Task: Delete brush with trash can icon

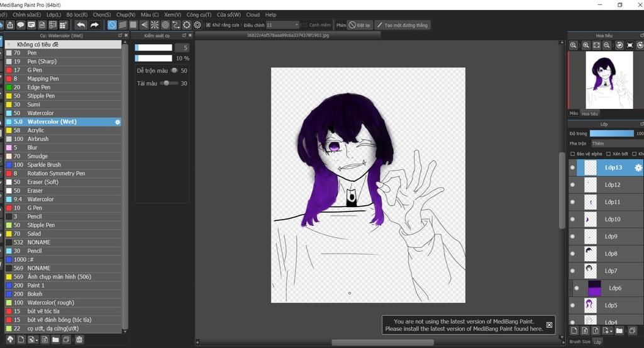Action: 79,339
